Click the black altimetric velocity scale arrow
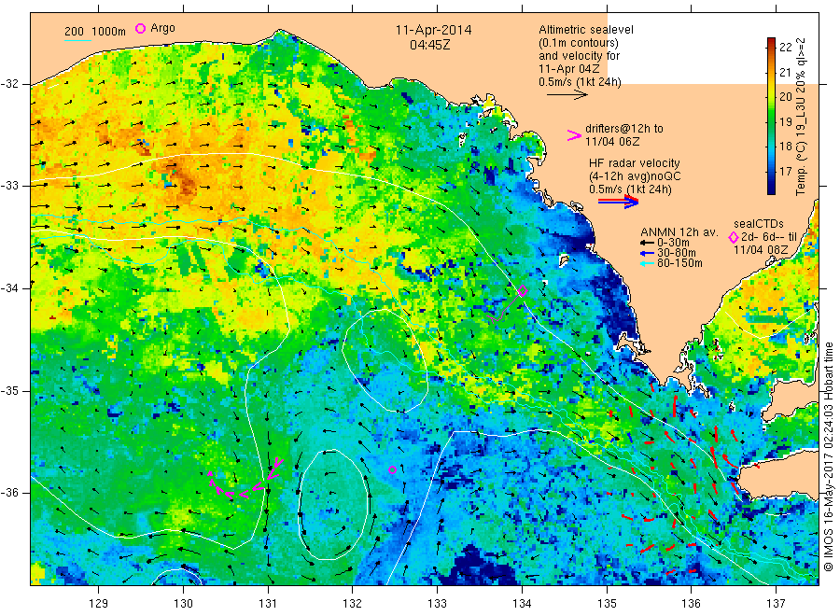This screenshot has width=840, height=616. tap(567, 95)
